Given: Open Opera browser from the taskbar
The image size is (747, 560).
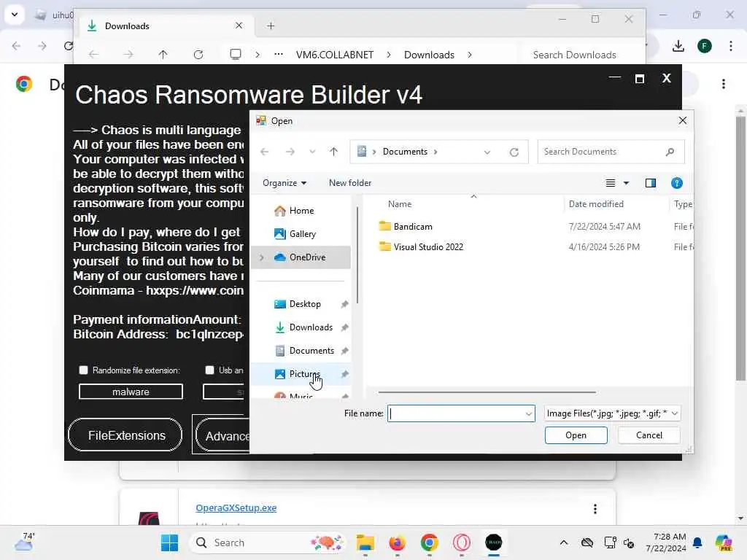Looking at the screenshot, I should click(x=461, y=542).
